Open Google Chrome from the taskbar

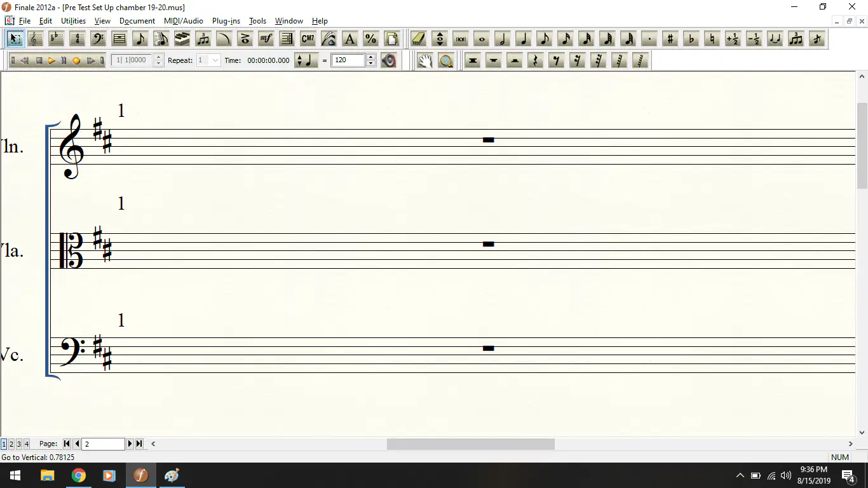point(78,475)
